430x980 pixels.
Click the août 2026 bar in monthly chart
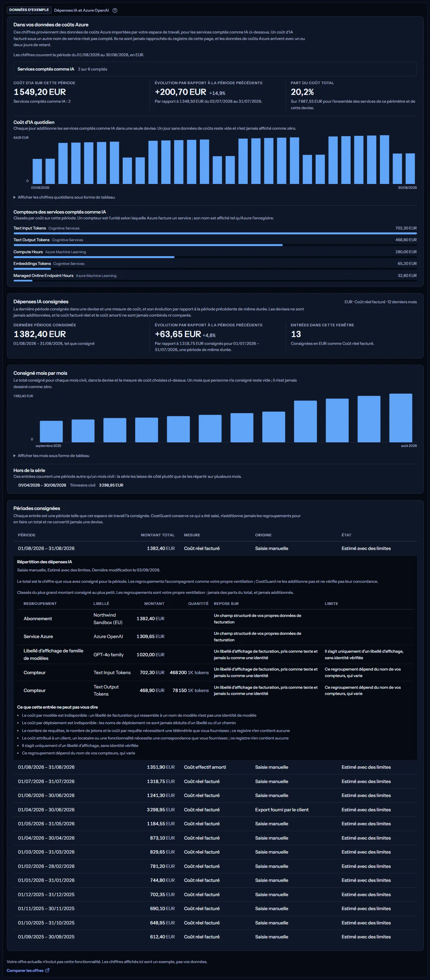400,418
